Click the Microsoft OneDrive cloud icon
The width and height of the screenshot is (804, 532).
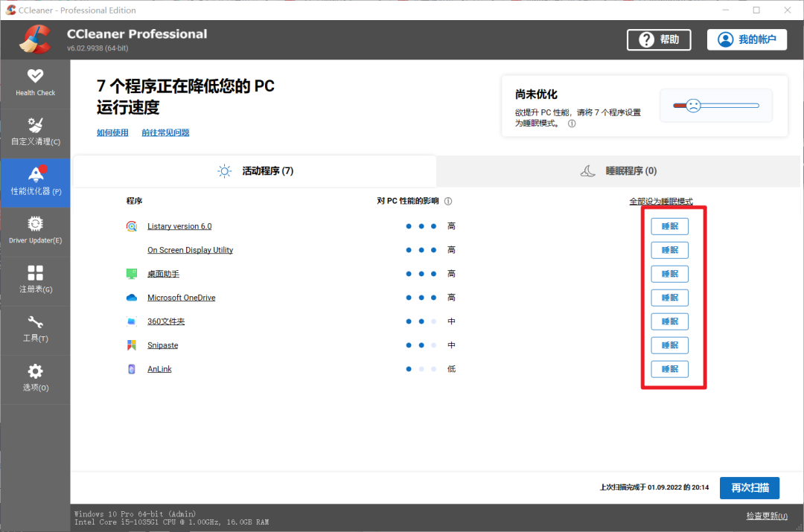(x=132, y=298)
